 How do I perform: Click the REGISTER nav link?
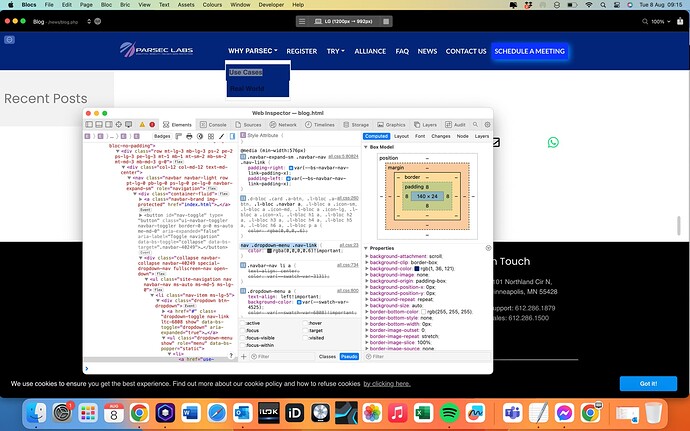pos(301,51)
